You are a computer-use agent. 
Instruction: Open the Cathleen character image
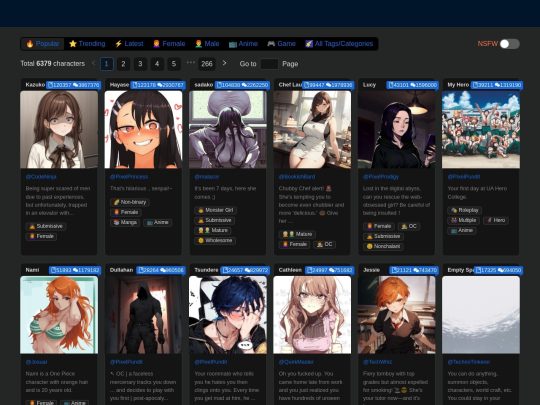click(x=312, y=315)
